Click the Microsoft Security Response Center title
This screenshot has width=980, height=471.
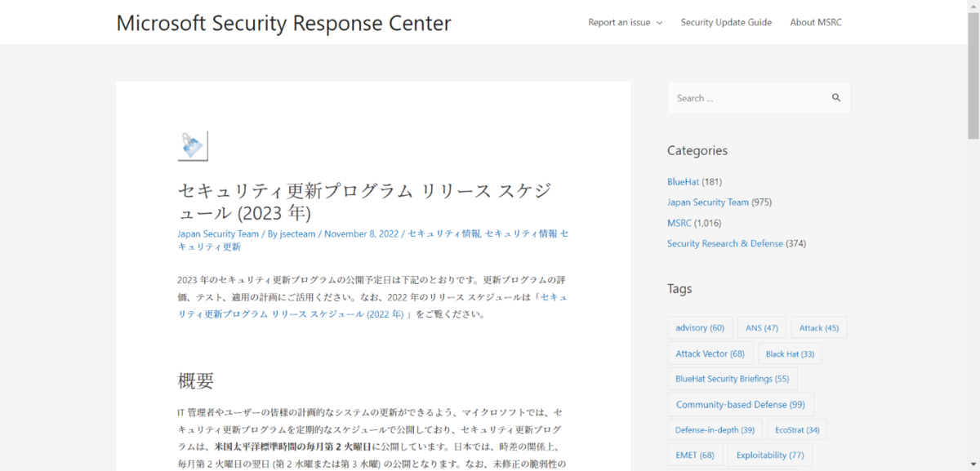(x=283, y=23)
